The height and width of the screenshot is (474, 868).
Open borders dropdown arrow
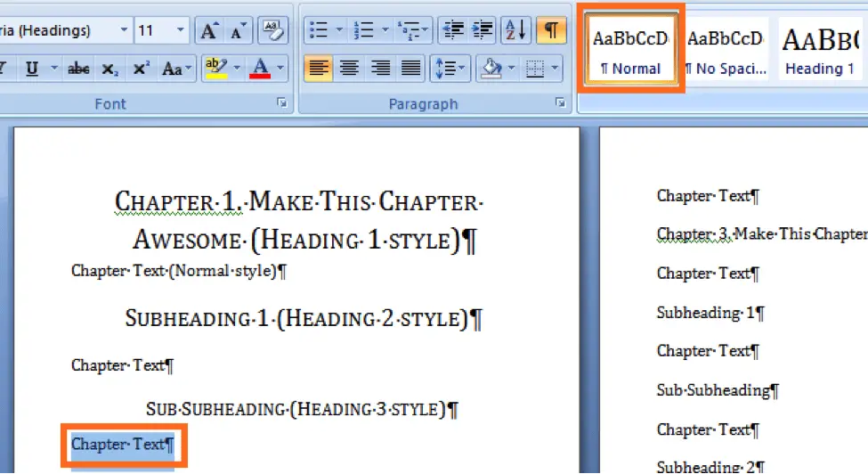click(x=555, y=68)
